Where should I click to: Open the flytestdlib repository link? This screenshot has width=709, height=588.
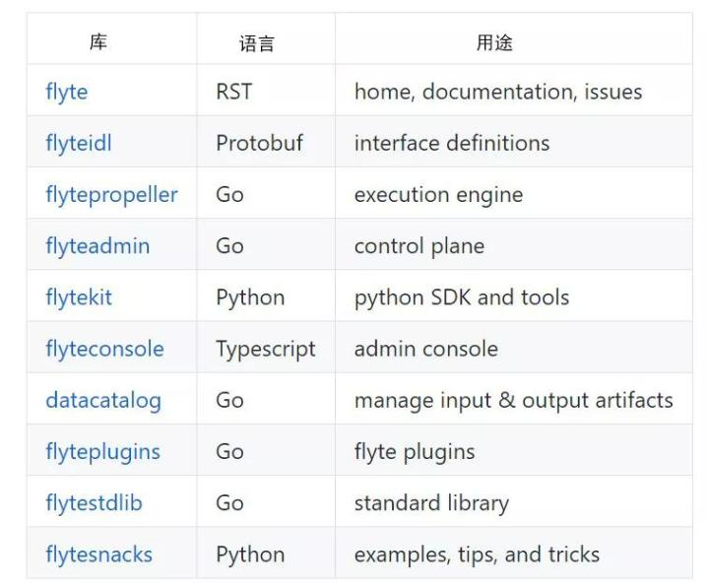point(95,503)
